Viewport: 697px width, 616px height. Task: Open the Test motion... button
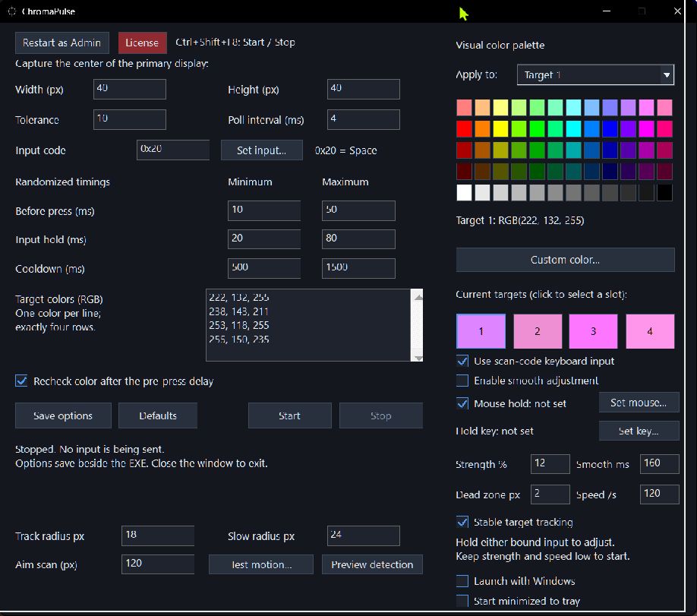tap(261, 564)
